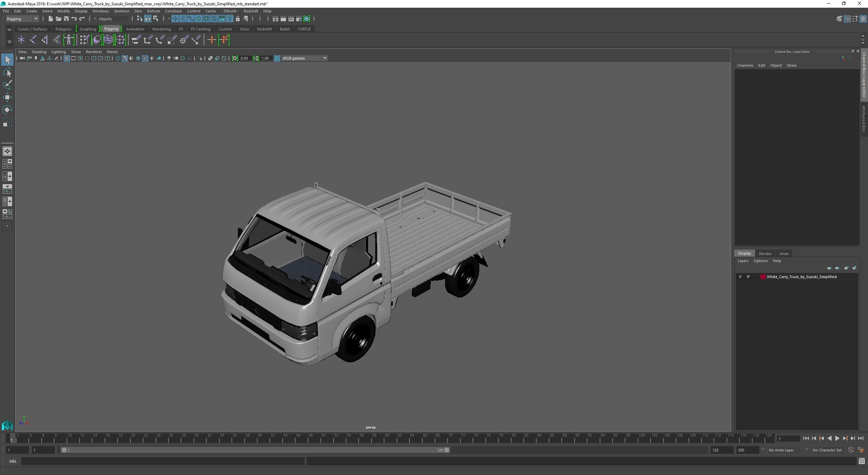Click the four-view layout icon
The height and width of the screenshot is (475, 868).
[7, 164]
